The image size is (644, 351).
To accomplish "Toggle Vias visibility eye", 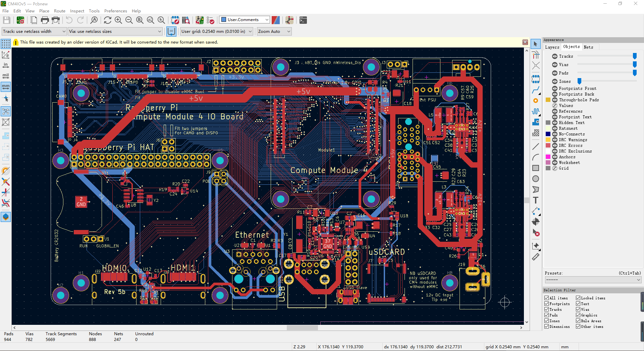I will (555, 65).
